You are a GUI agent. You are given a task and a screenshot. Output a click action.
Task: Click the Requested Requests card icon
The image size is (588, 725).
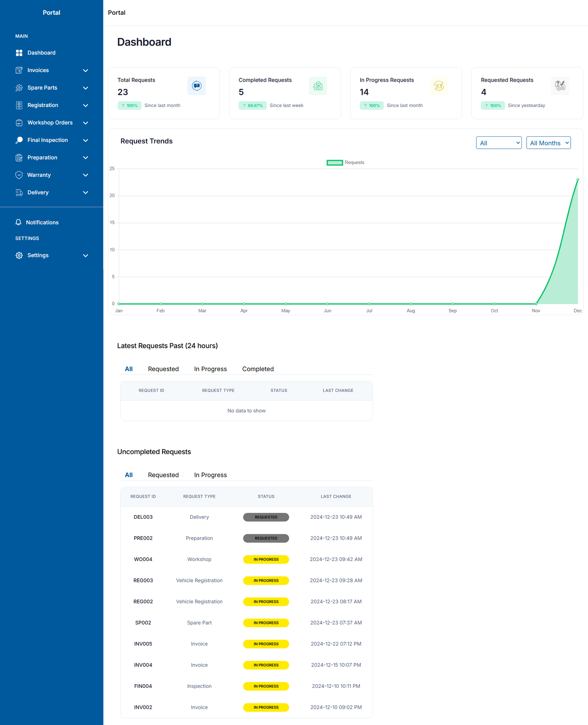[560, 86]
